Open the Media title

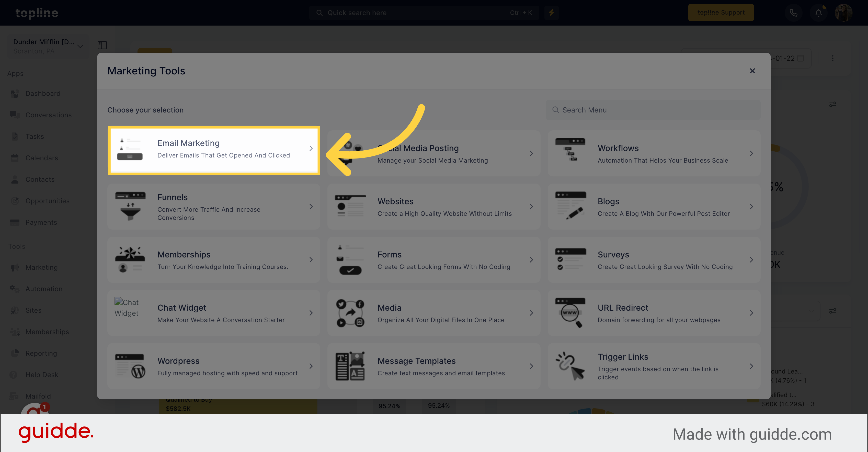tap(389, 308)
